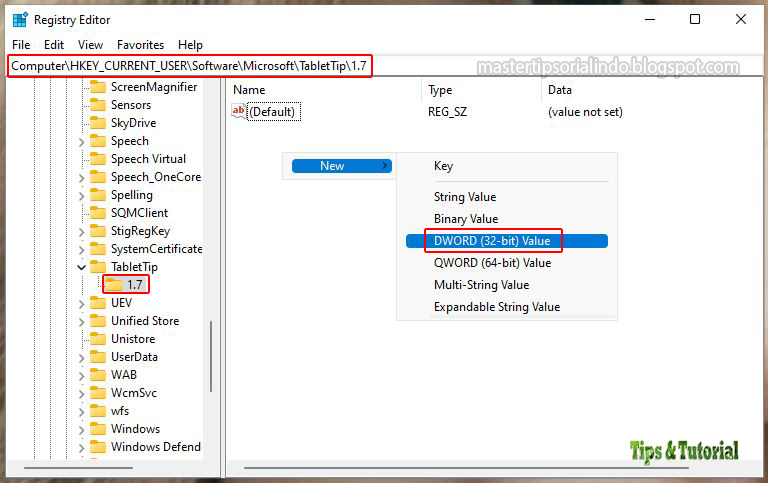Click the TabletTip folder icon
768x483 pixels.
click(98, 267)
